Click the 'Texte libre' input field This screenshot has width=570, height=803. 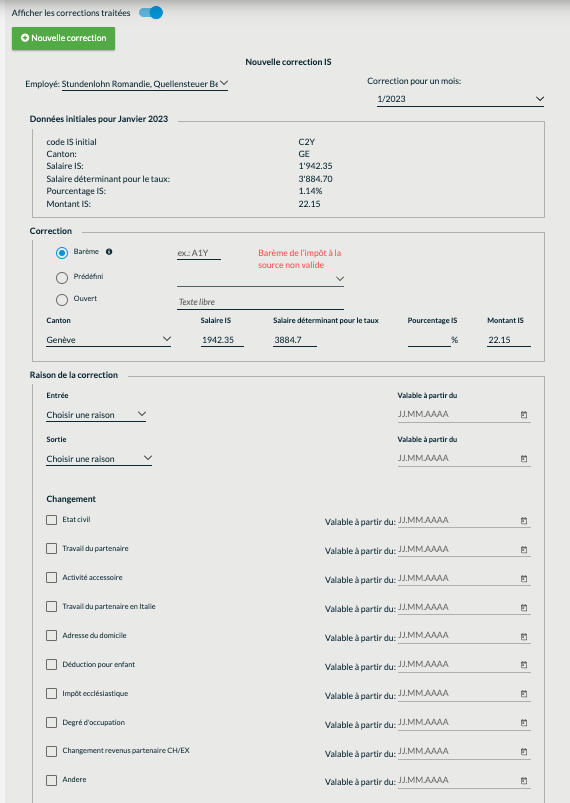click(260, 302)
